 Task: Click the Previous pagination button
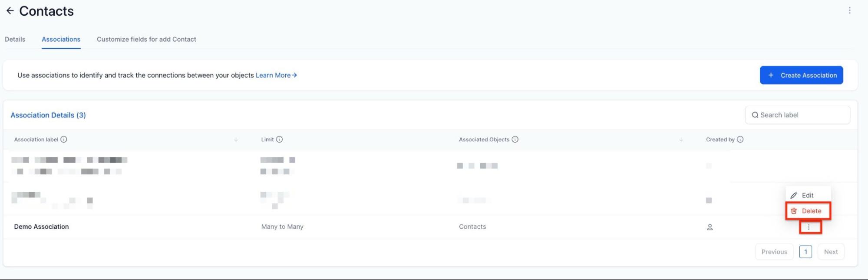pyautogui.click(x=774, y=252)
